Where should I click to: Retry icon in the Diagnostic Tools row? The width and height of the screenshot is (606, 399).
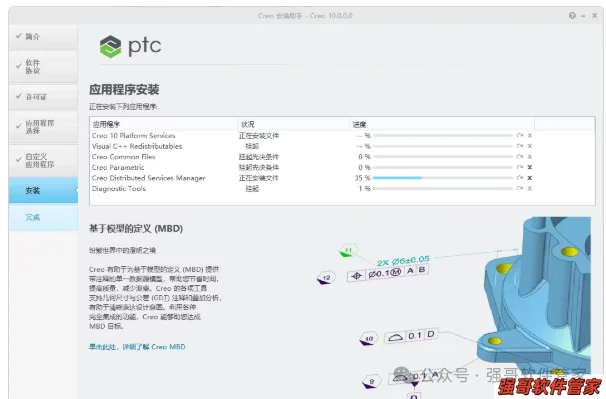coord(520,188)
